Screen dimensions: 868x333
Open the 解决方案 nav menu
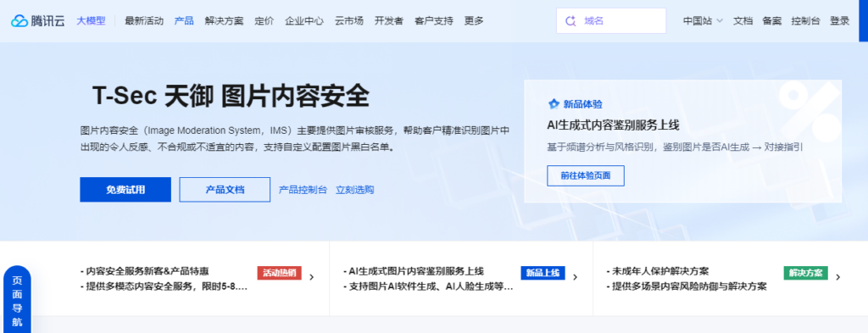pyautogui.click(x=224, y=21)
